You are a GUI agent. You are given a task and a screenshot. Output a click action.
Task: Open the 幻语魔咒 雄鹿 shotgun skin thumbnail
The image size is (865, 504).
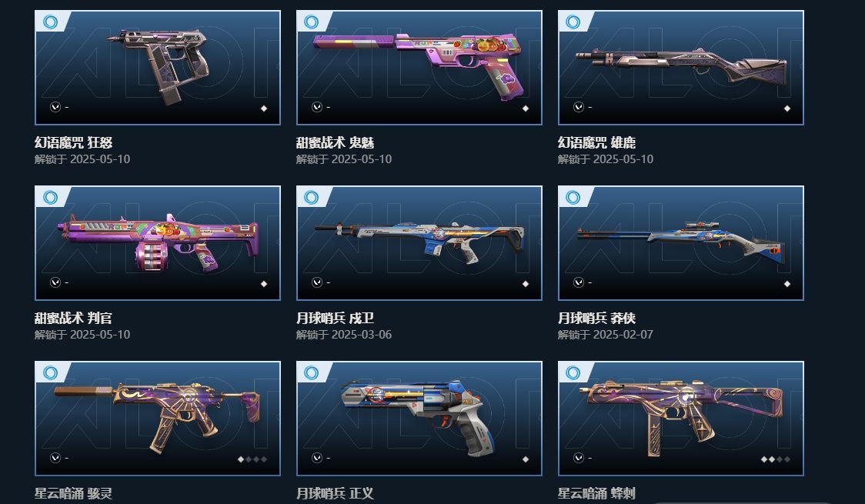coord(681,67)
